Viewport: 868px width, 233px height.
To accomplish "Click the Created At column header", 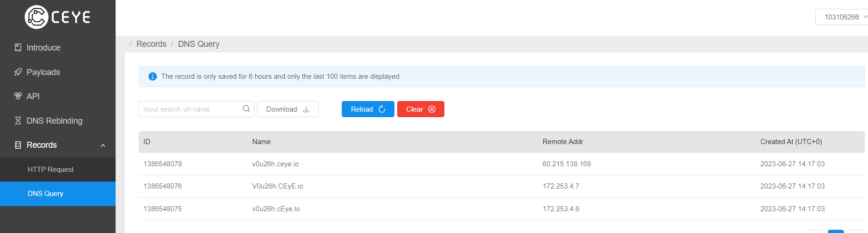I will pos(791,142).
